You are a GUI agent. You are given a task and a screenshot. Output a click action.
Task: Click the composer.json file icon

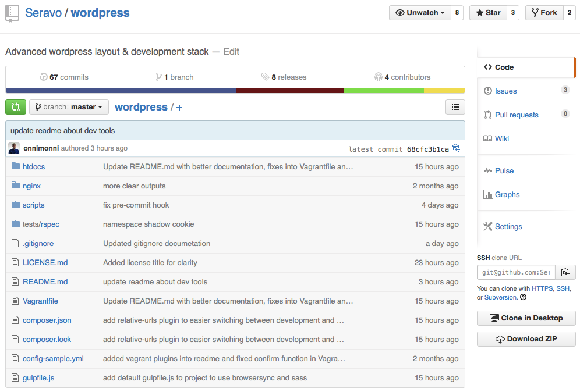(15, 320)
